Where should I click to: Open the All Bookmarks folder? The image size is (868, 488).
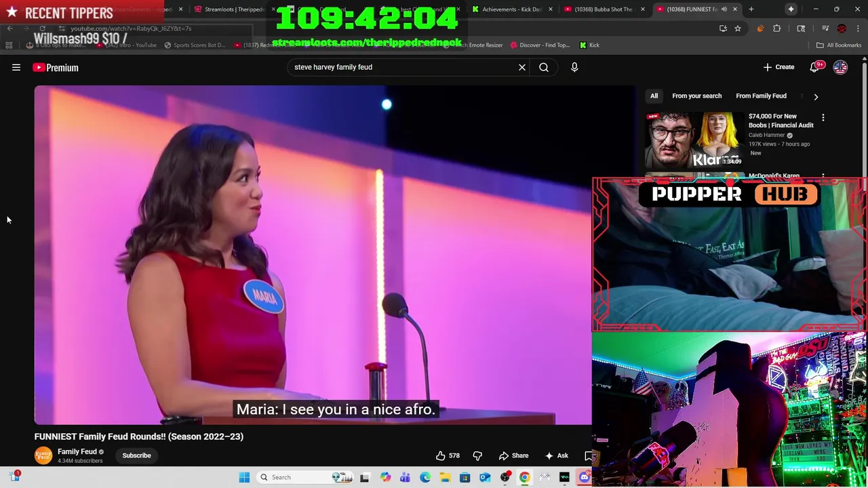point(839,45)
